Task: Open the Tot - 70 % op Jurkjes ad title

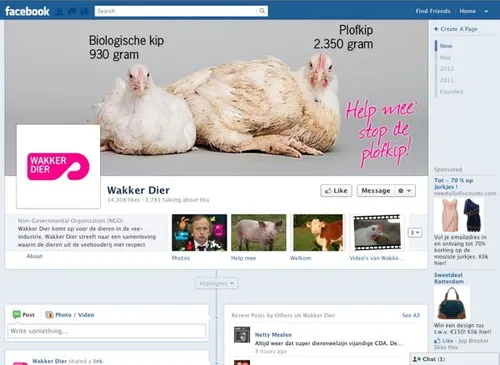Action: pos(454,183)
